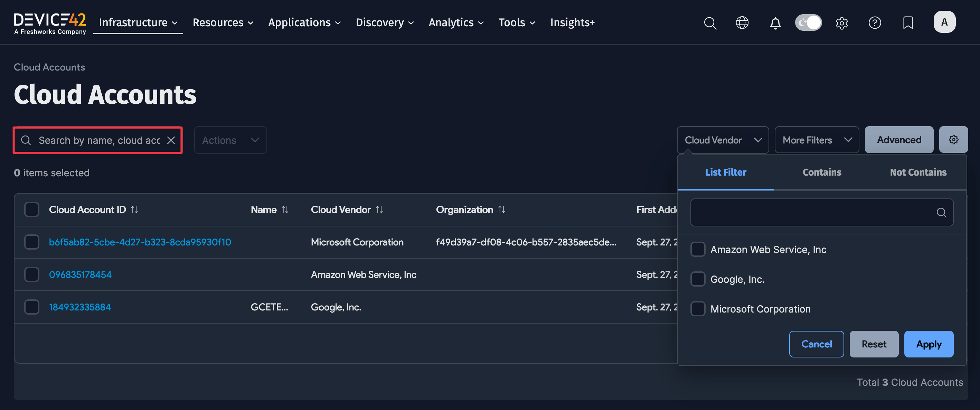Open cloud account 096835178454

pos(80,274)
